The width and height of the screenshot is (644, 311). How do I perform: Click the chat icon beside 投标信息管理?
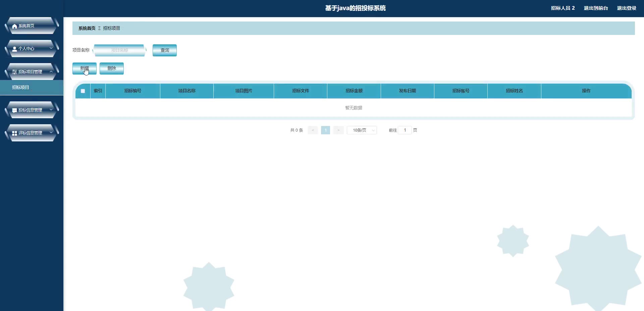14,110
